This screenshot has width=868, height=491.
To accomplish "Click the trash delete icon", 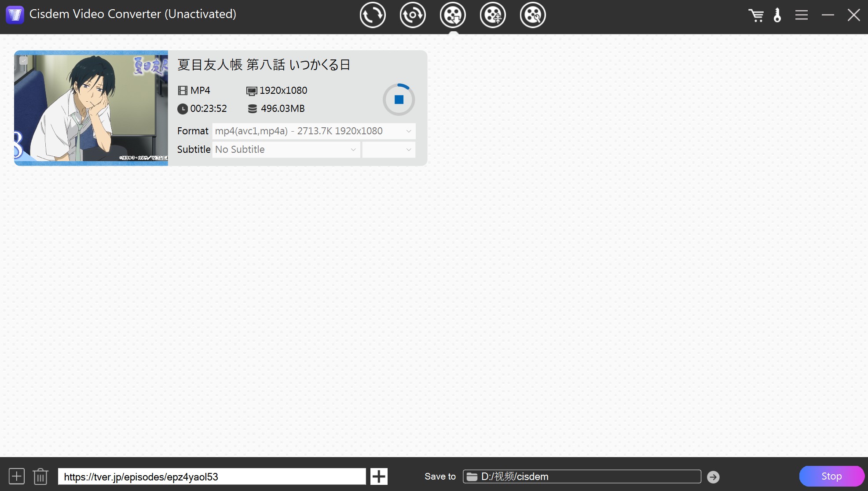I will coord(40,476).
